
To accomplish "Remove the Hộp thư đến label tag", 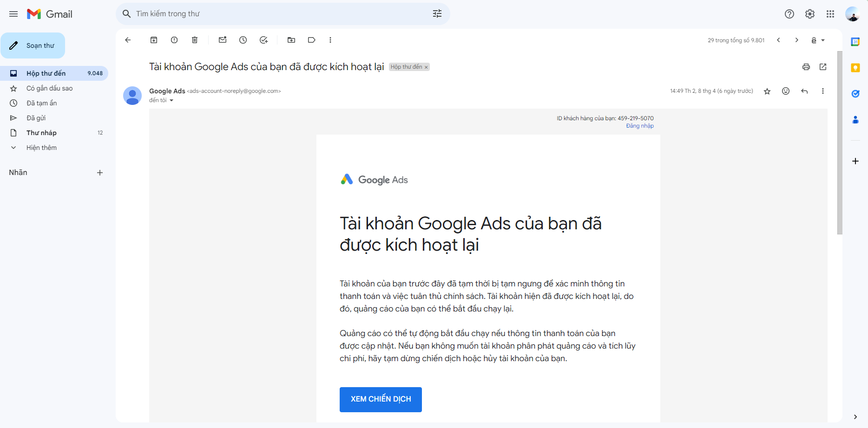I will (426, 67).
